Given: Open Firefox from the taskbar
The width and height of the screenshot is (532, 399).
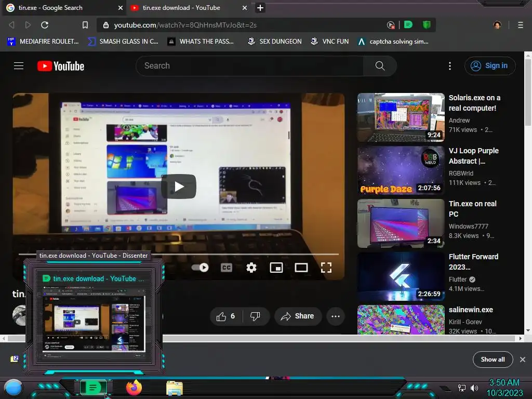Looking at the screenshot, I should tap(134, 388).
